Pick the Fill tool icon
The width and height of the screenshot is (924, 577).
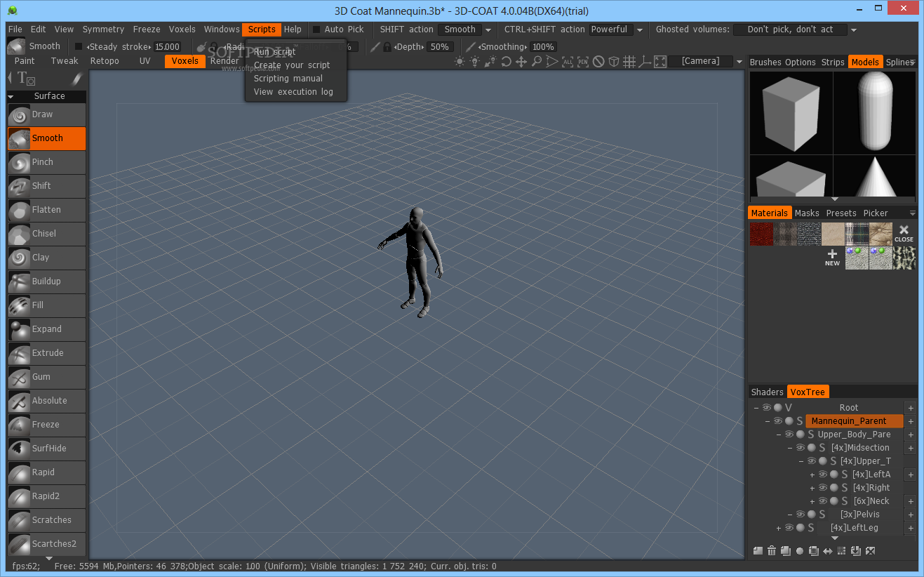19,305
